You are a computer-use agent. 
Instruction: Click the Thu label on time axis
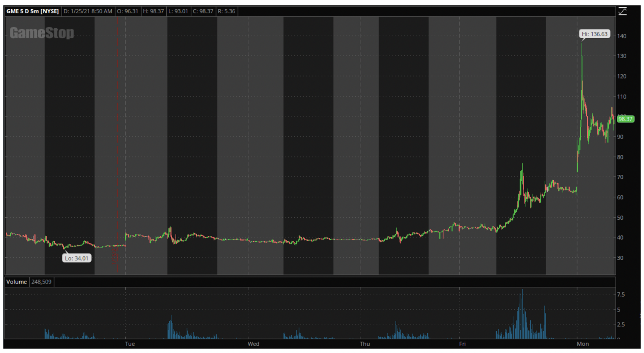365,344
